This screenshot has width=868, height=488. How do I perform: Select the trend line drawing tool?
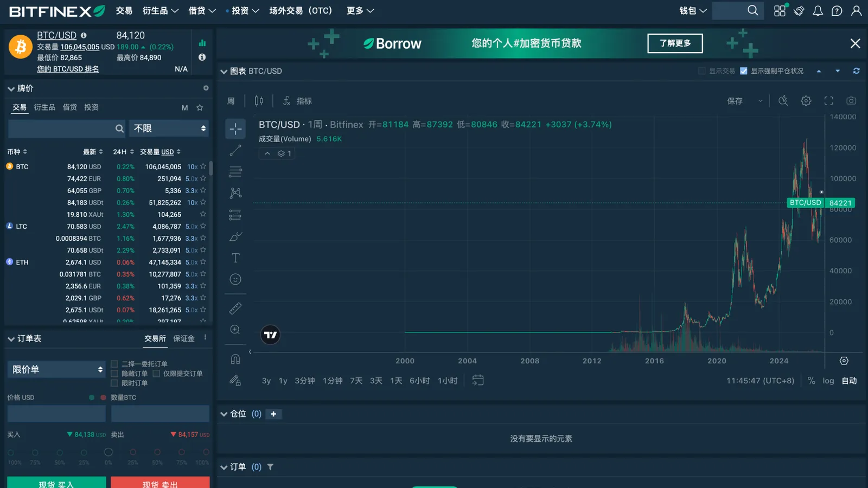coord(235,150)
